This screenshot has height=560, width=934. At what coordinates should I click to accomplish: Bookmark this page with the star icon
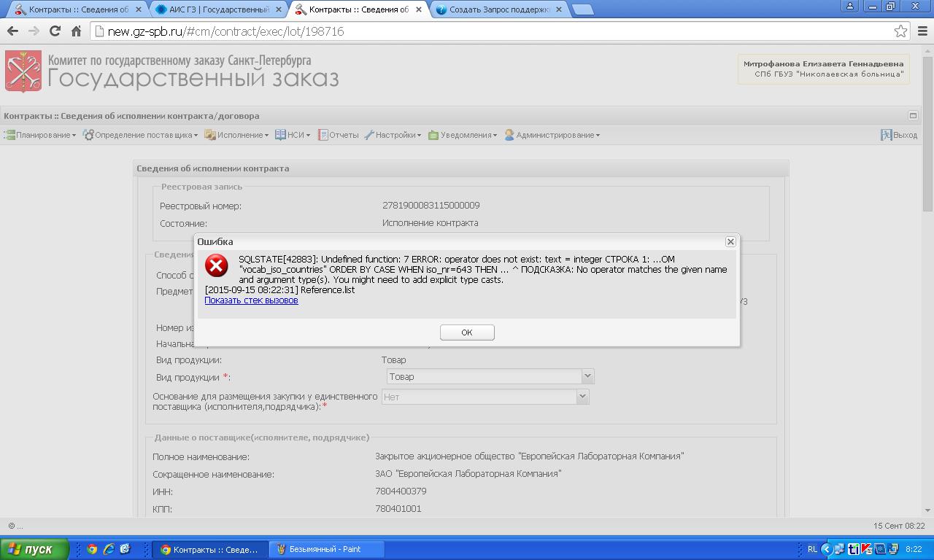[900, 31]
